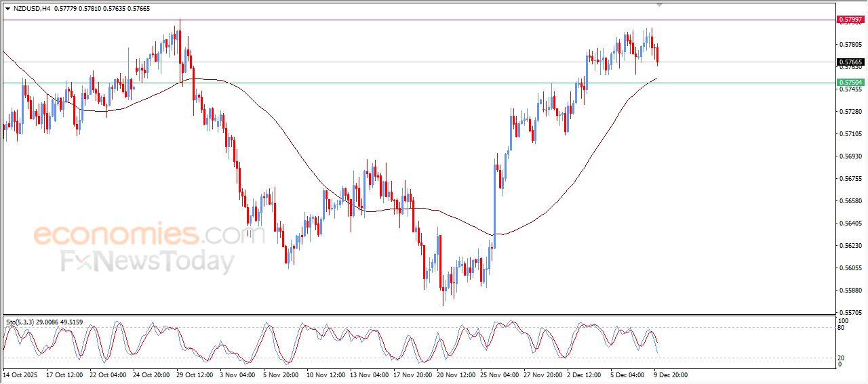
Task: Click the 0.57805 level on price scale
Action: click(850, 45)
